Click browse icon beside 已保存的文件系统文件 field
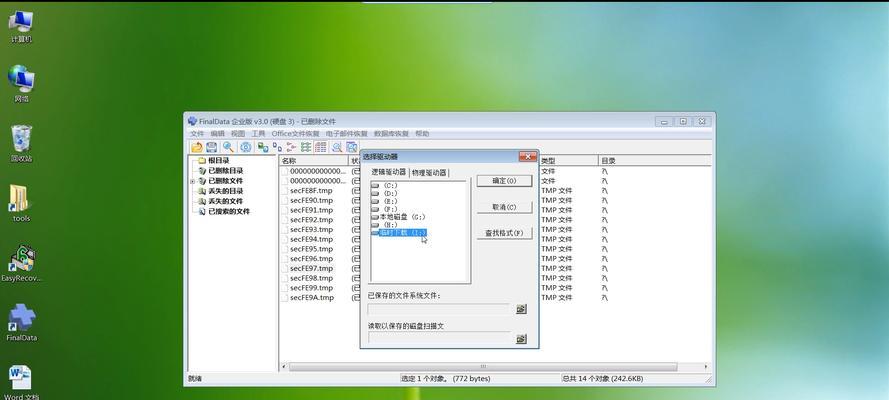The width and height of the screenshot is (889, 400). pos(521,309)
